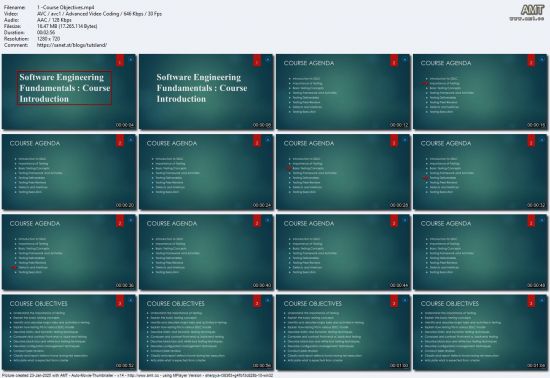Click the audio value 'AAC / 128 Kbps'
This screenshot has width=550, height=378.
[x=54, y=20]
